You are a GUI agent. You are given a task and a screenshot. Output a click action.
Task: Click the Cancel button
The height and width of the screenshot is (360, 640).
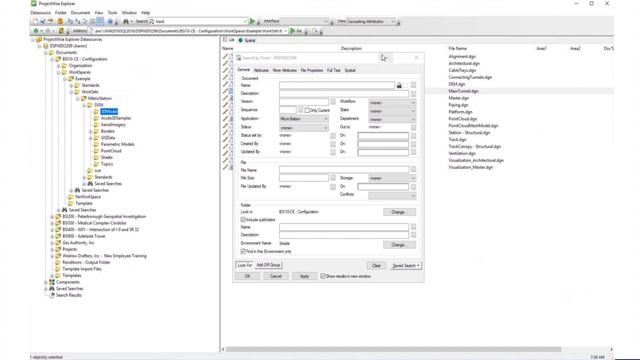click(x=276, y=276)
